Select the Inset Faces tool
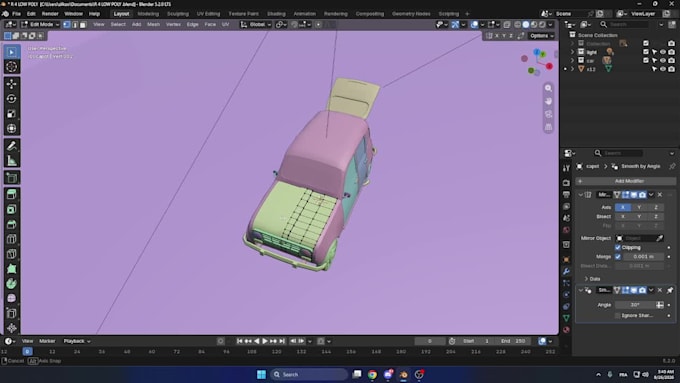The image size is (680, 383). [12, 209]
